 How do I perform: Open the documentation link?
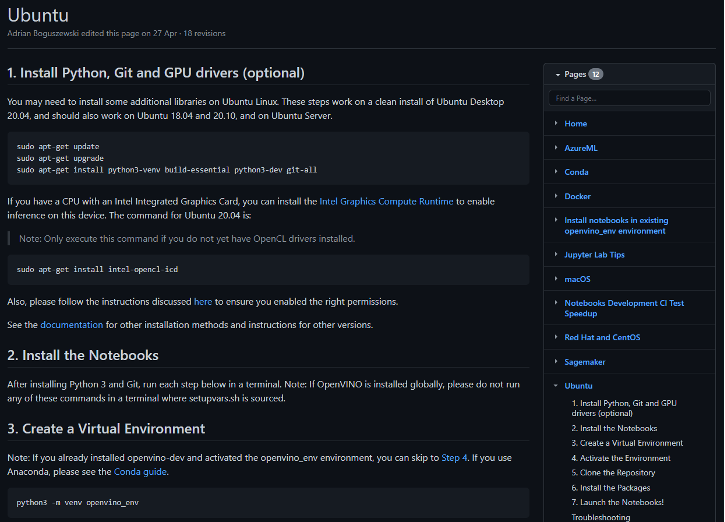point(72,325)
